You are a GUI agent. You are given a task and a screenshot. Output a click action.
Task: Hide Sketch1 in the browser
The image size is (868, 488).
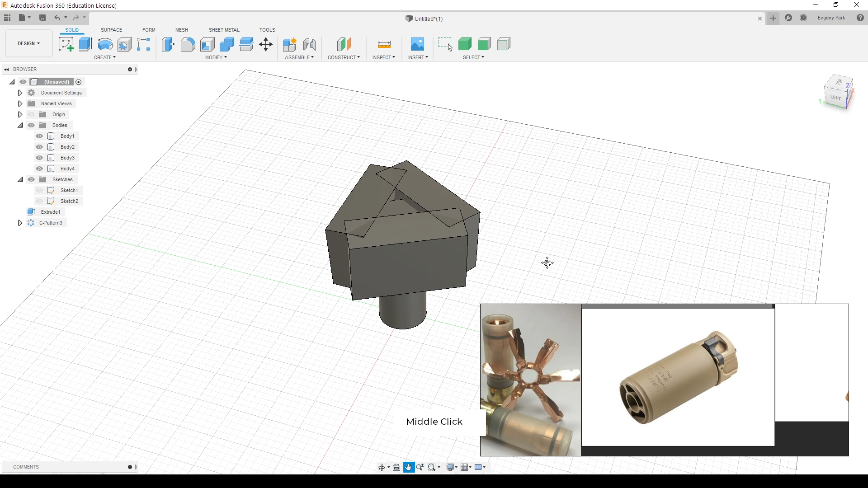click(x=40, y=190)
